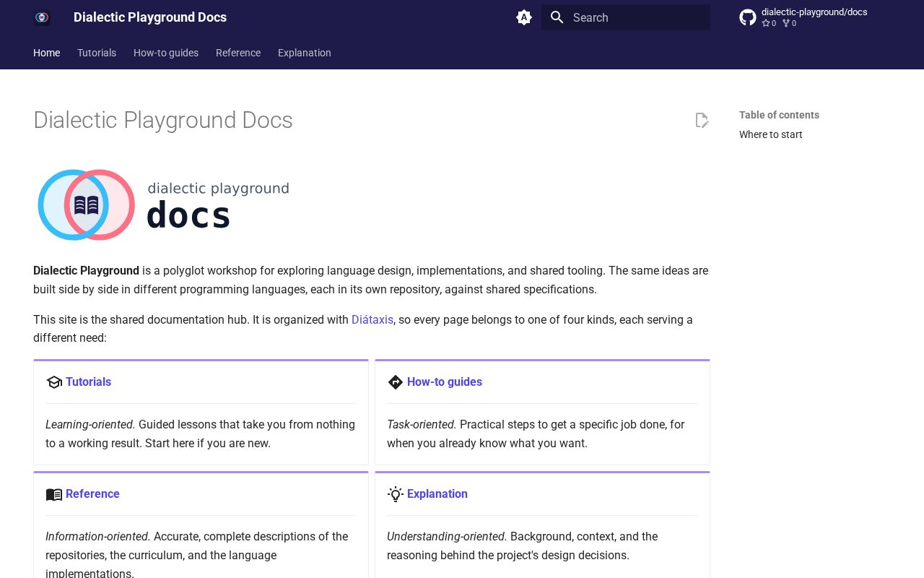The image size is (924, 578).
Task: Open the Reference card link
Action: (92, 493)
